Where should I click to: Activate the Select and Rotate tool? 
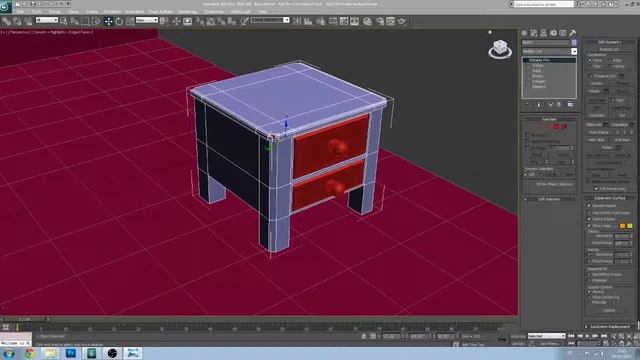pyautogui.click(x=119, y=21)
